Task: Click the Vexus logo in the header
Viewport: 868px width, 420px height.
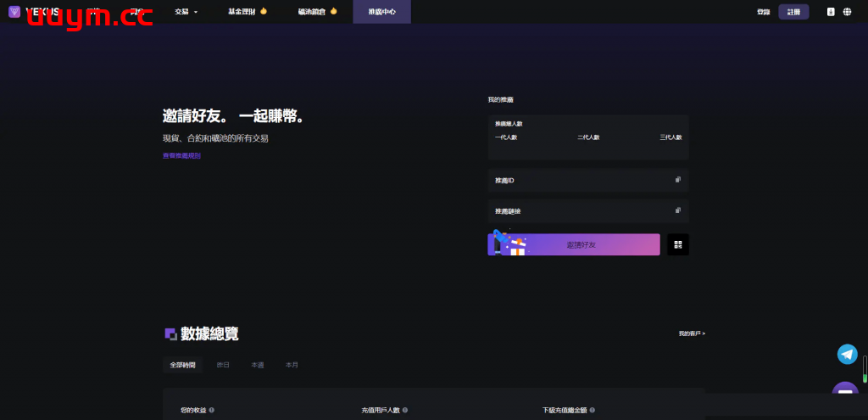Action: tap(34, 12)
